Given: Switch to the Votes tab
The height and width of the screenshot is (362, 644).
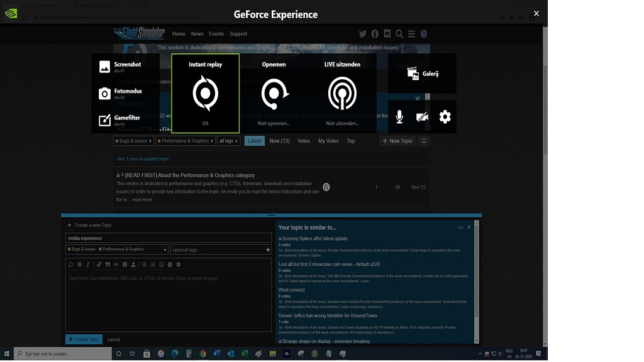Looking at the screenshot, I should click(x=304, y=141).
